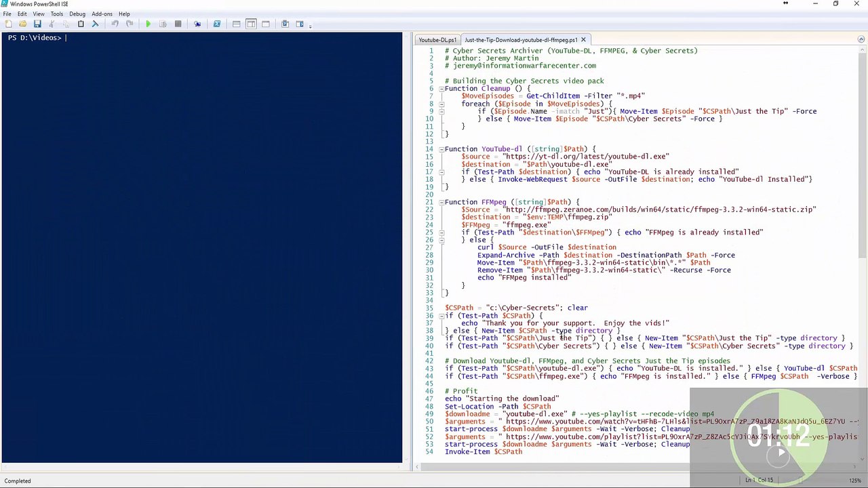Open the File menu
The height and width of the screenshot is (488, 868).
tap(7, 14)
